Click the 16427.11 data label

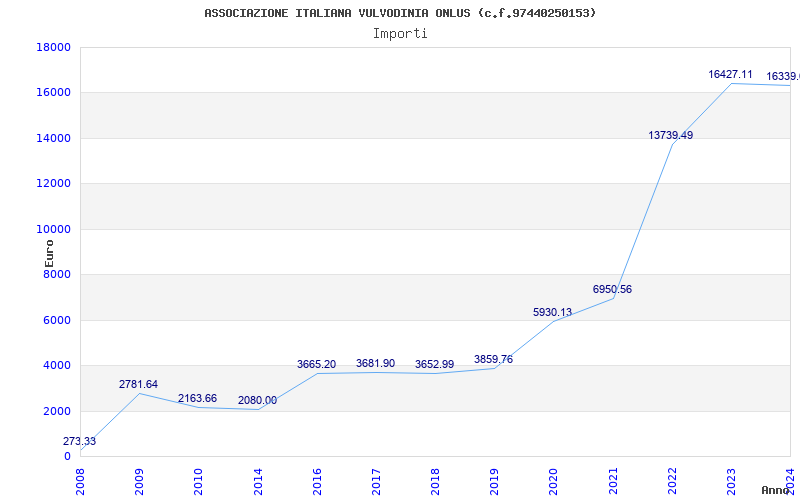pos(730,74)
